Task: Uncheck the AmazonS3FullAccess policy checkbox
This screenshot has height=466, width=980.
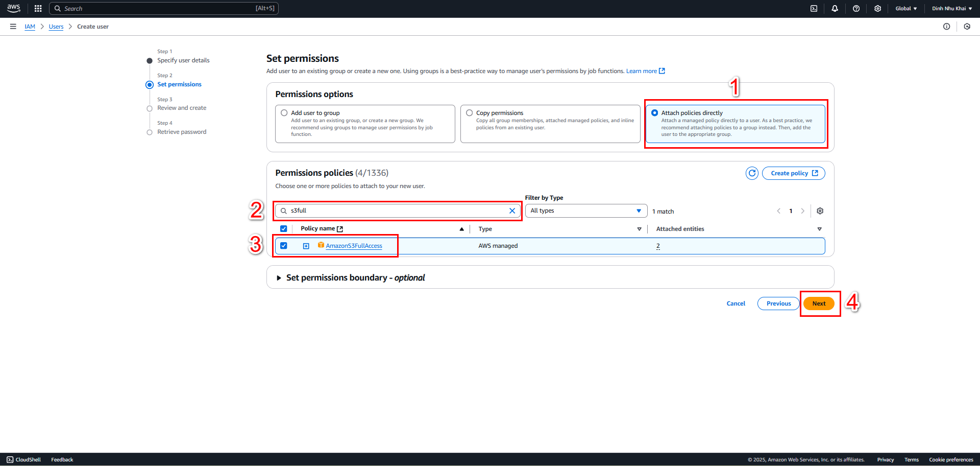Action: tap(284, 246)
